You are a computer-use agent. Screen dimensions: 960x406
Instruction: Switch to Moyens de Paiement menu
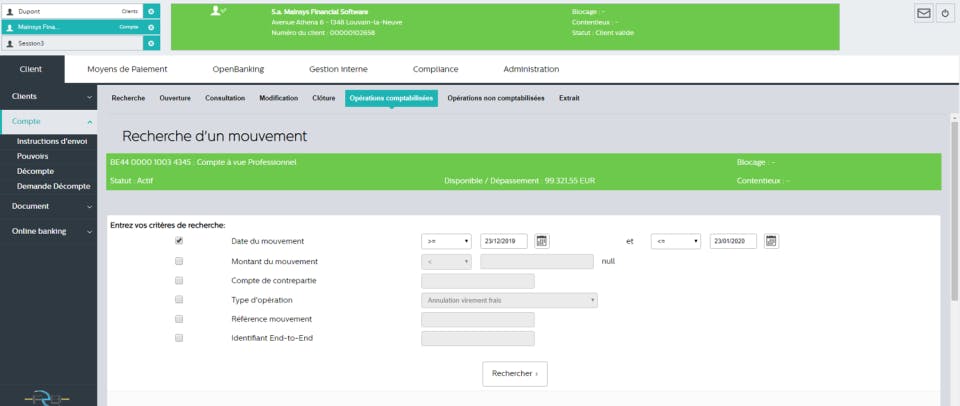point(127,69)
